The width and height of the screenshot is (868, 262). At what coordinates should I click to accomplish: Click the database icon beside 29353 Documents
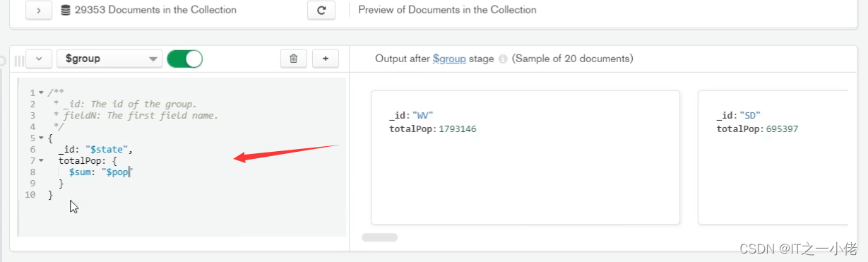click(x=66, y=10)
